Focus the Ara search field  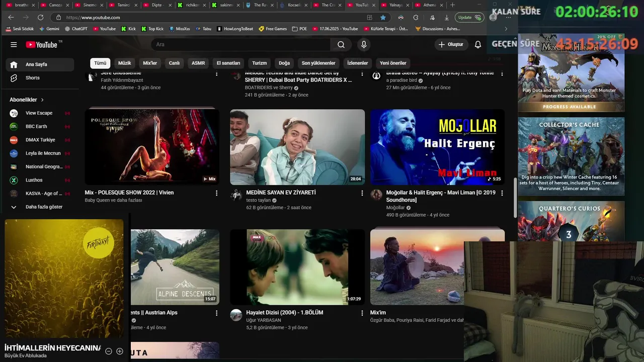click(241, 44)
